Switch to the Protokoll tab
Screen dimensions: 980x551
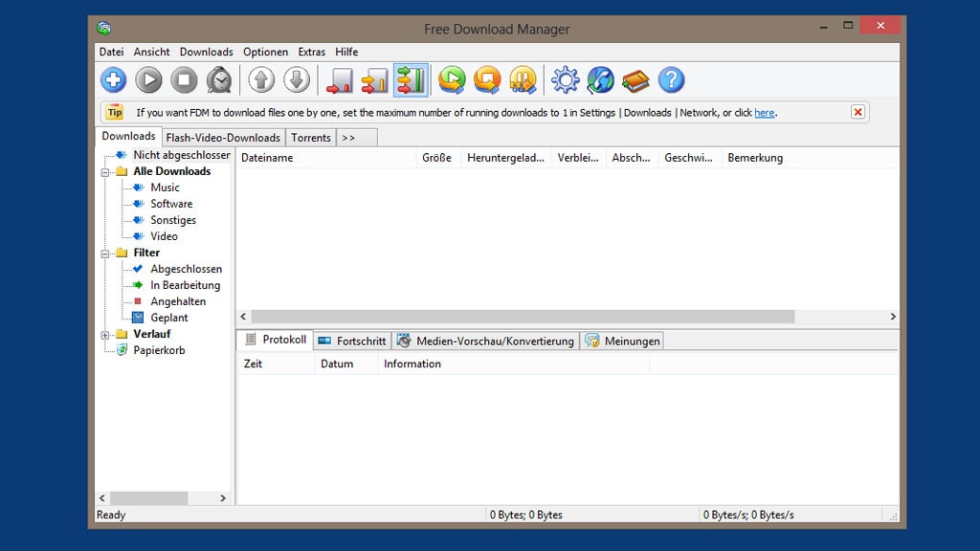coord(275,340)
